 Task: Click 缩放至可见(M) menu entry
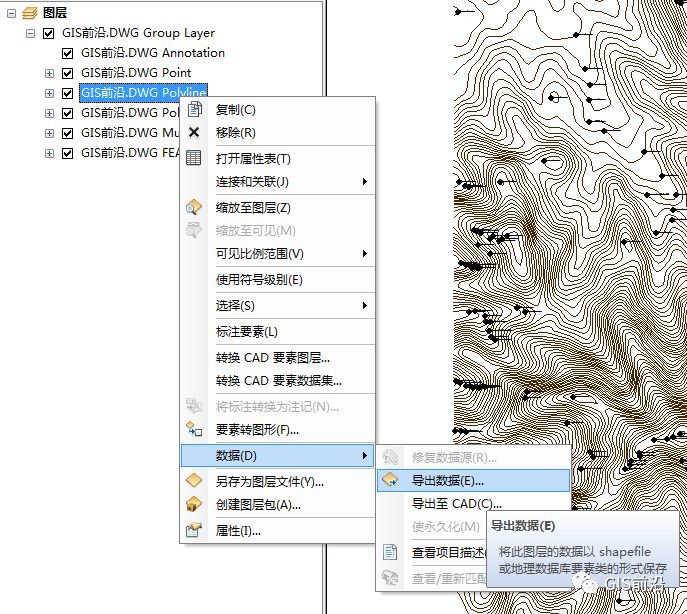(278, 231)
